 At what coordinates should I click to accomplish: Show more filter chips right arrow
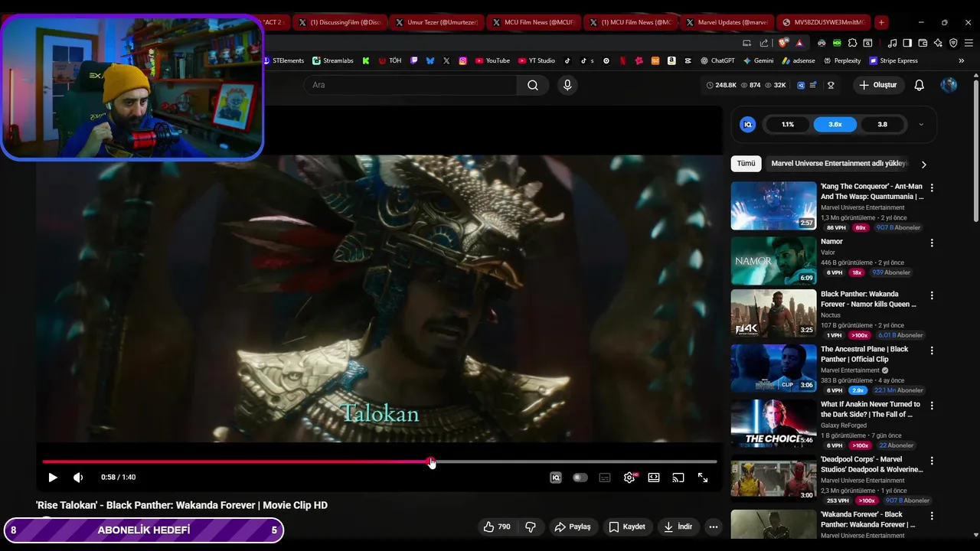[923, 165]
